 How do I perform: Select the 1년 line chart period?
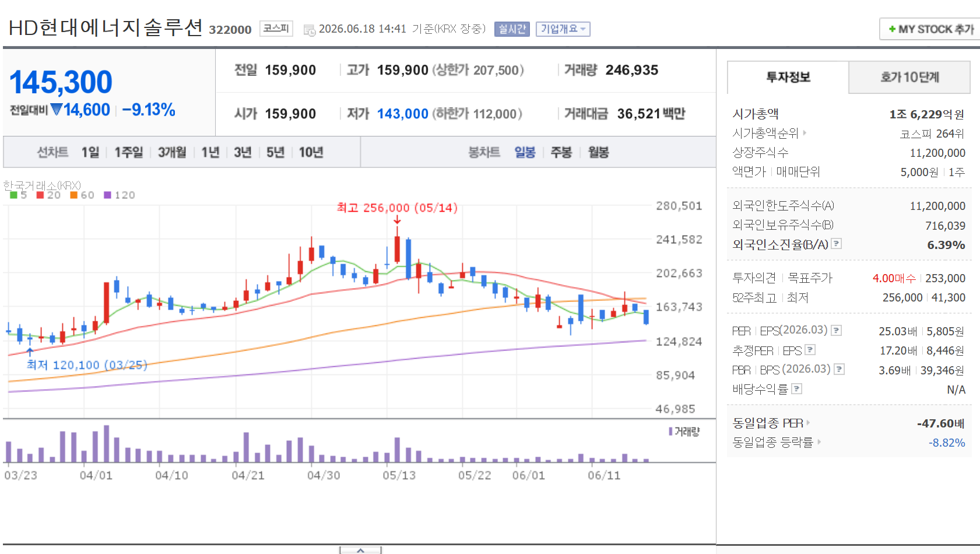point(210,152)
